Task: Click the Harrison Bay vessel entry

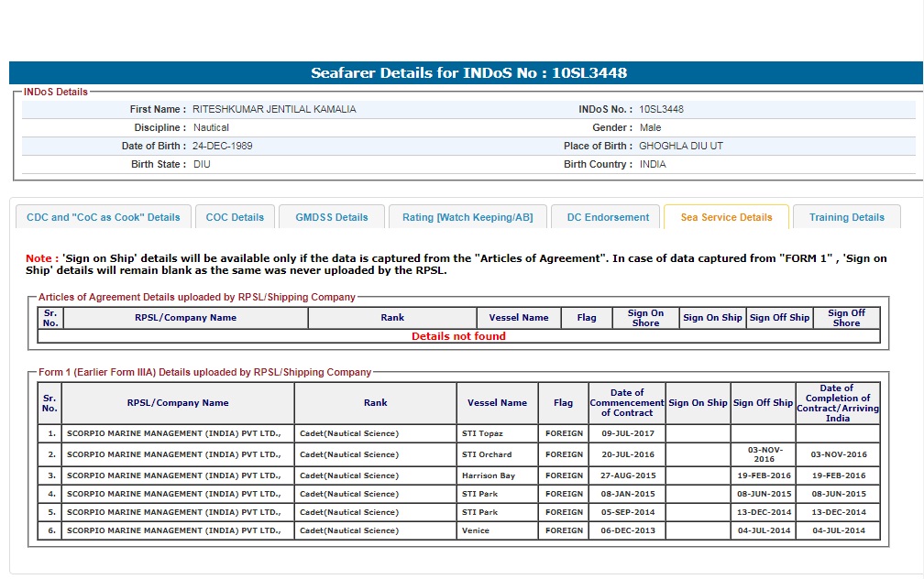Action: (x=489, y=475)
